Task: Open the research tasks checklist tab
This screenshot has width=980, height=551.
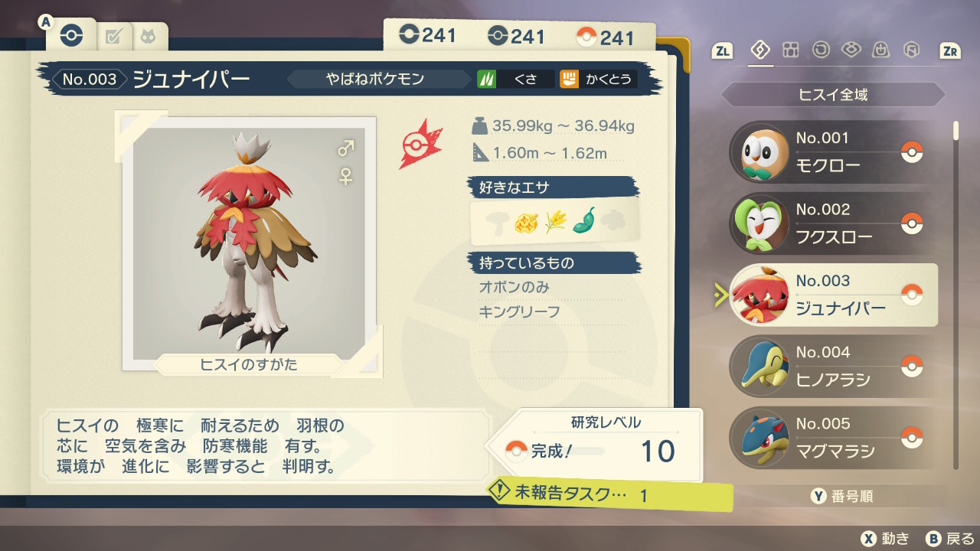Action: click(113, 35)
